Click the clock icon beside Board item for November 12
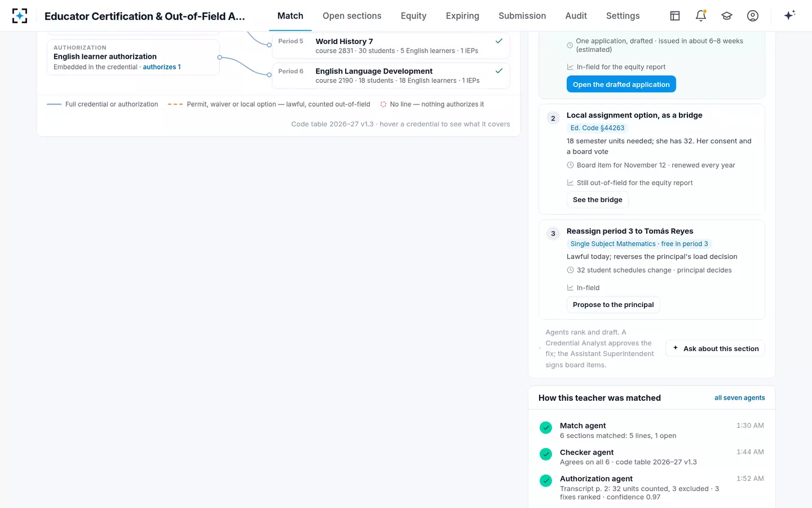 [x=570, y=165]
